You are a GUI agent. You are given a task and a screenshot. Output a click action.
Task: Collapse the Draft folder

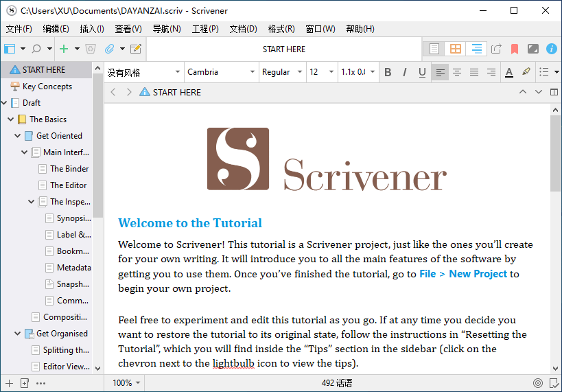coord(4,103)
